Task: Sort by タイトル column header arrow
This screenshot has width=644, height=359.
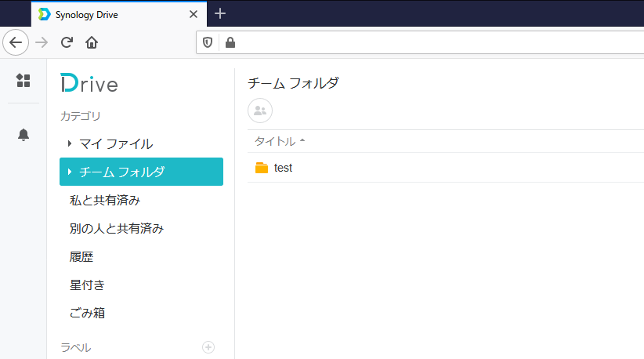Action: click(x=302, y=140)
